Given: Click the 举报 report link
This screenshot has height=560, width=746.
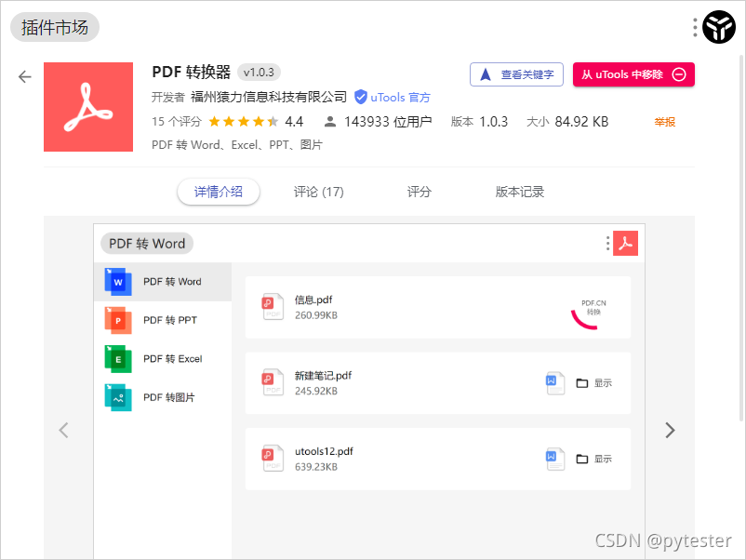Looking at the screenshot, I should (x=665, y=122).
